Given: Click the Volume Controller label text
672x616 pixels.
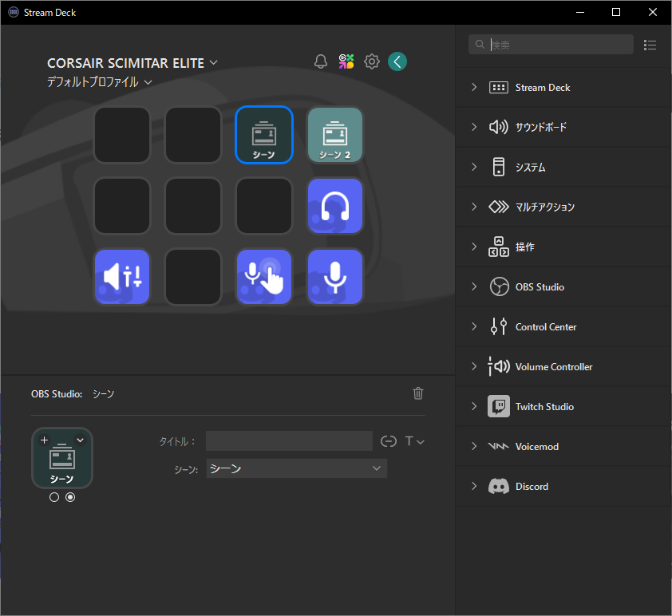Looking at the screenshot, I should click(554, 367).
